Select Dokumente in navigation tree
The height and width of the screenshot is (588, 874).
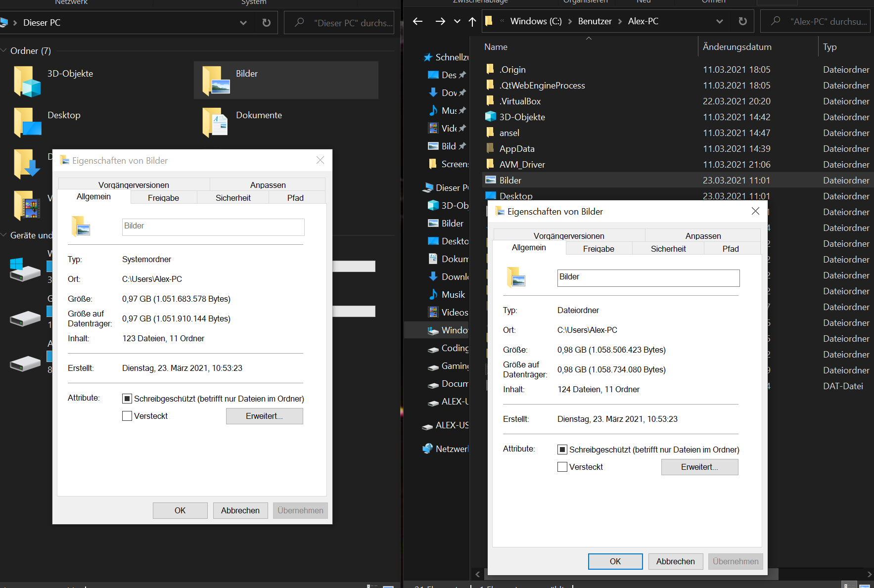(448, 259)
